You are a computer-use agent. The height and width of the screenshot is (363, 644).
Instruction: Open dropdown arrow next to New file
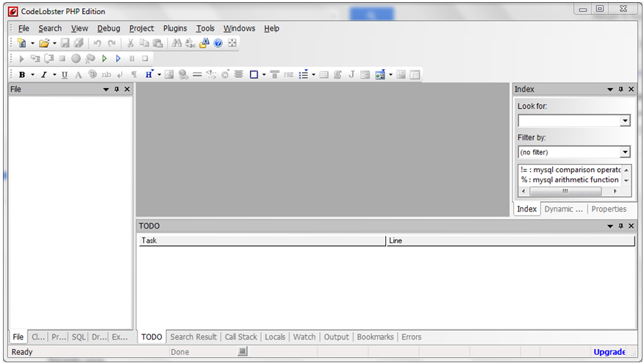(32, 43)
